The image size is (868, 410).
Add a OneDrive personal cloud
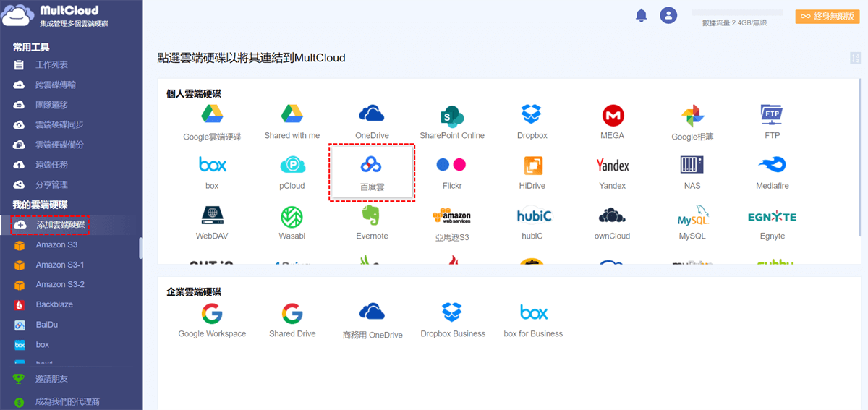[372, 114]
